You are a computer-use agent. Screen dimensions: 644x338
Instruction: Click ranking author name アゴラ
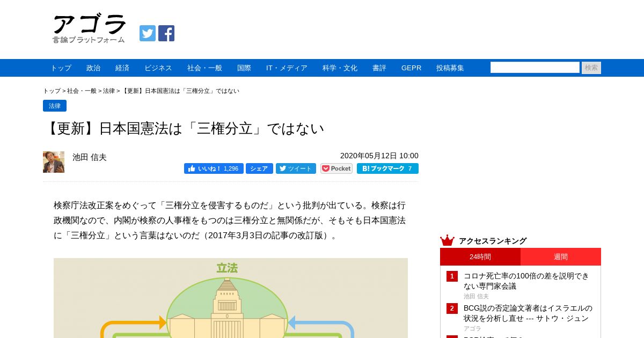tap(472, 328)
